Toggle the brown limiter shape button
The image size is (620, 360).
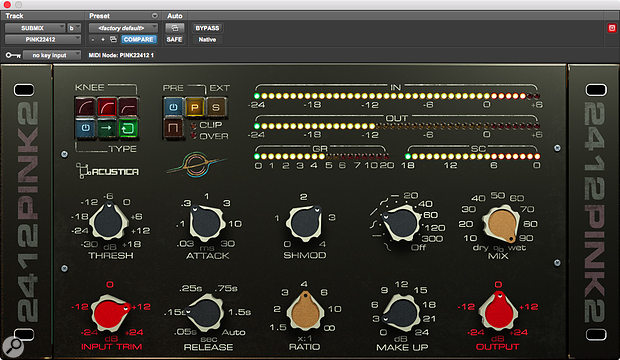tap(173, 128)
